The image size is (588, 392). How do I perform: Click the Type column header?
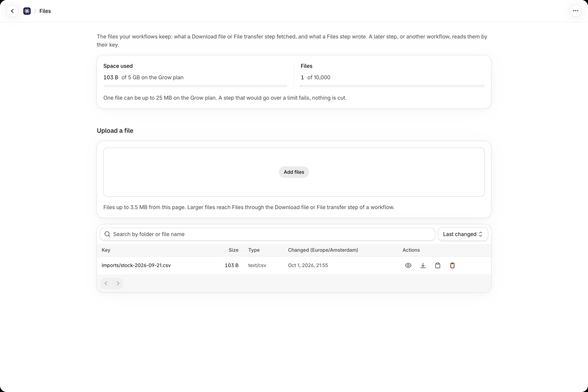254,250
